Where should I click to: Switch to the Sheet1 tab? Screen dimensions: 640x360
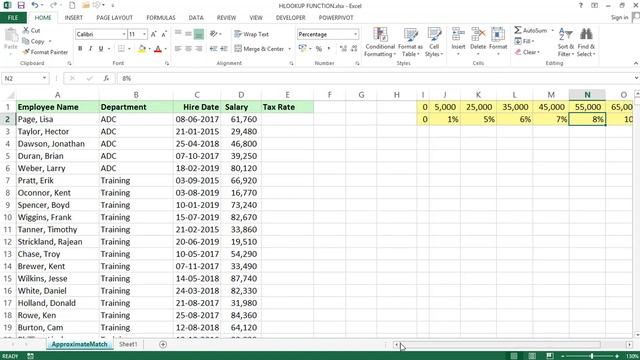coord(128,344)
